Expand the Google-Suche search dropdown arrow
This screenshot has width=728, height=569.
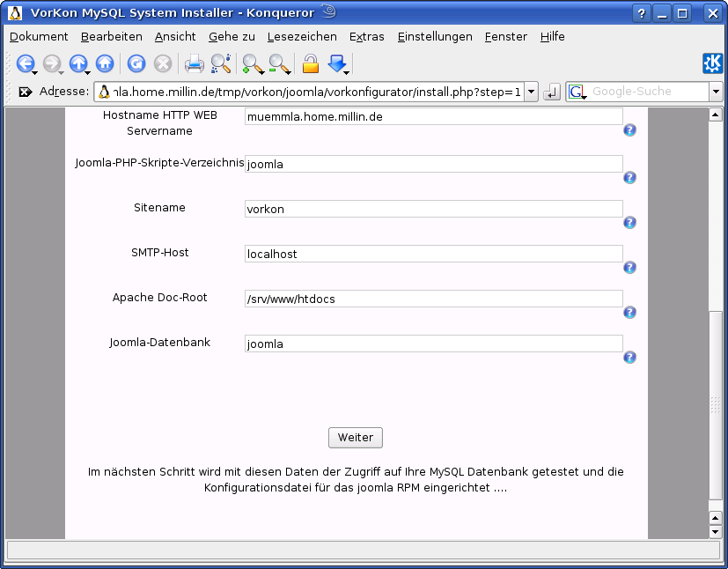coord(716,92)
